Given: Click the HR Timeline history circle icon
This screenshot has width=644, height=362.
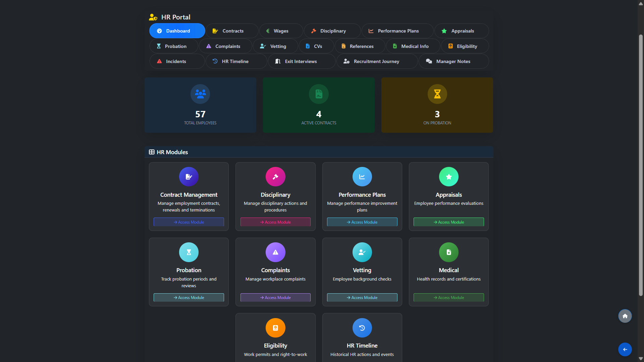Looking at the screenshot, I should coord(362,328).
